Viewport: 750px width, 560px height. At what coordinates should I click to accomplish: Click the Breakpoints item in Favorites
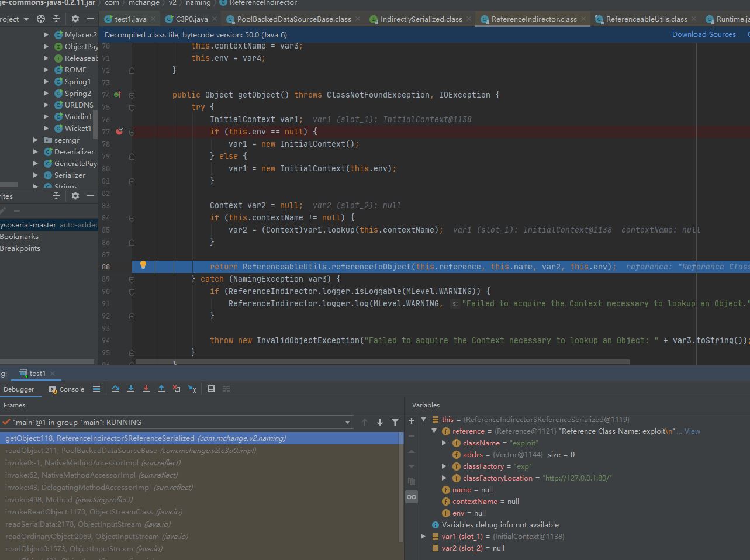point(20,248)
